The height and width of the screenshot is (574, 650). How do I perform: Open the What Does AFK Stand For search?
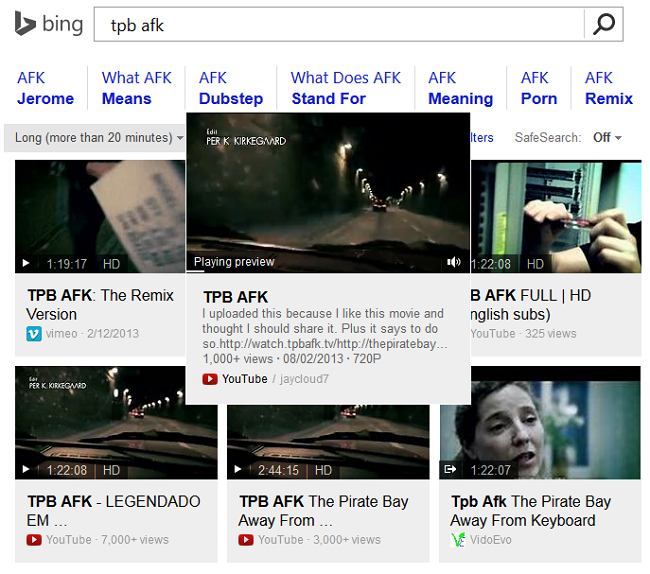point(346,88)
